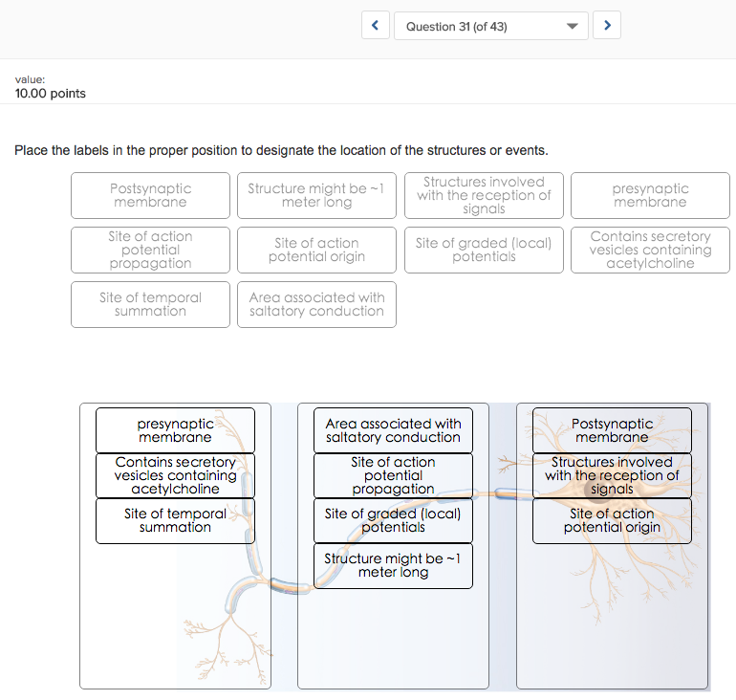This screenshot has width=736, height=700.
Task: Go to the next question arrow
Action: click(x=607, y=26)
